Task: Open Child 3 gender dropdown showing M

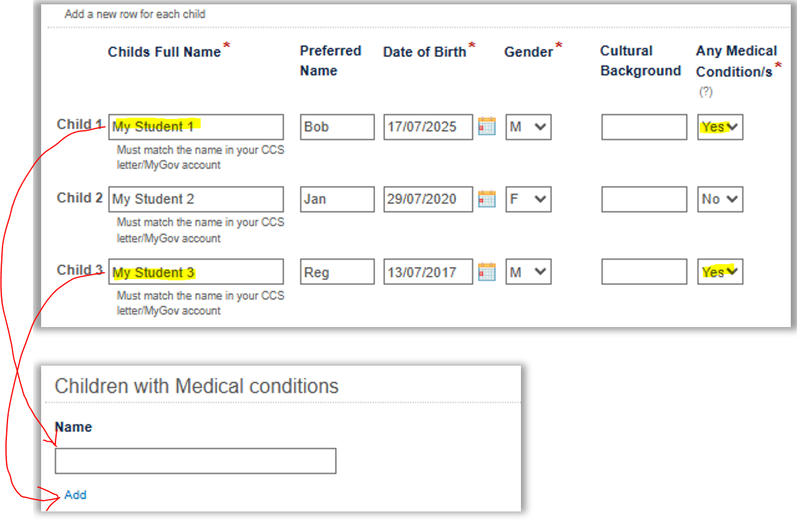Action: 528,272
